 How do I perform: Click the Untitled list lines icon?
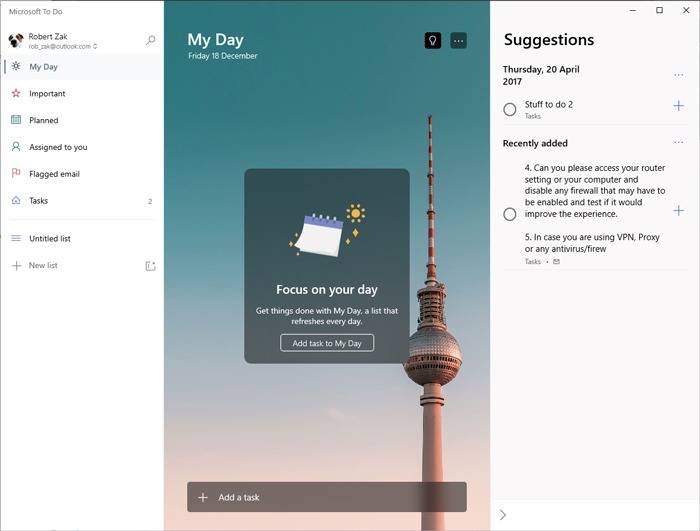[x=16, y=238]
